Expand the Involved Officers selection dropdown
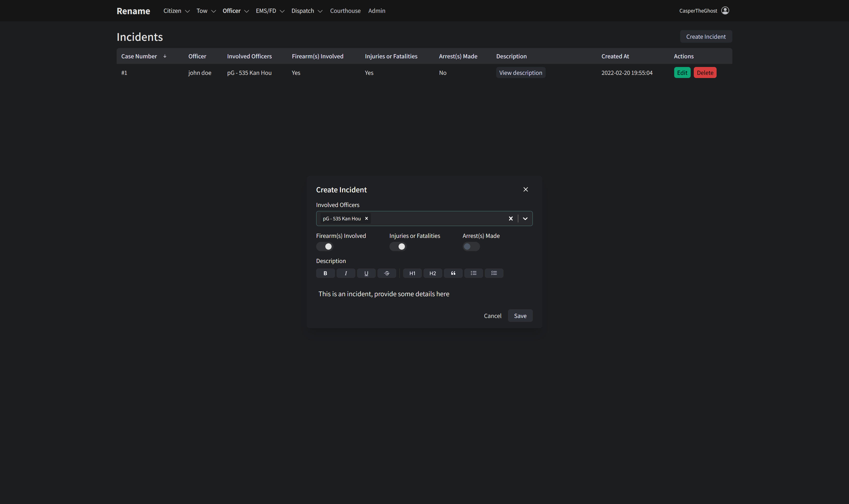Image resolution: width=849 pixels, height=504 pixels. coord(525,219)
